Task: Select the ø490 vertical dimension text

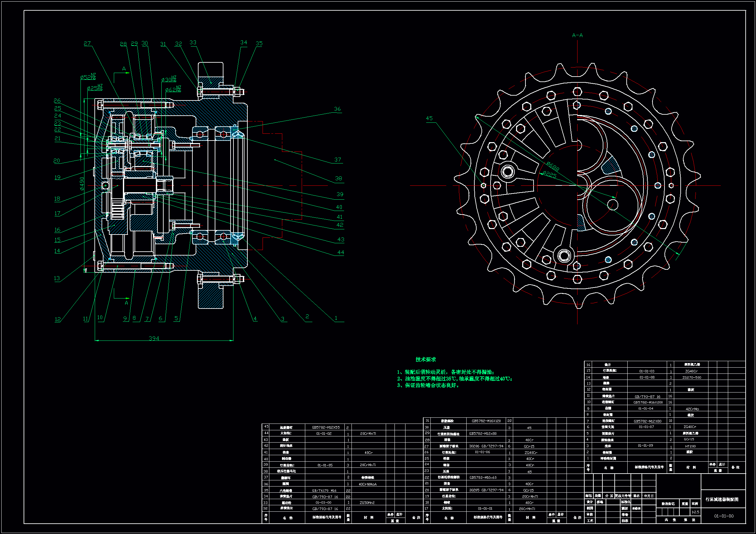Action: (x=82, y=183)
